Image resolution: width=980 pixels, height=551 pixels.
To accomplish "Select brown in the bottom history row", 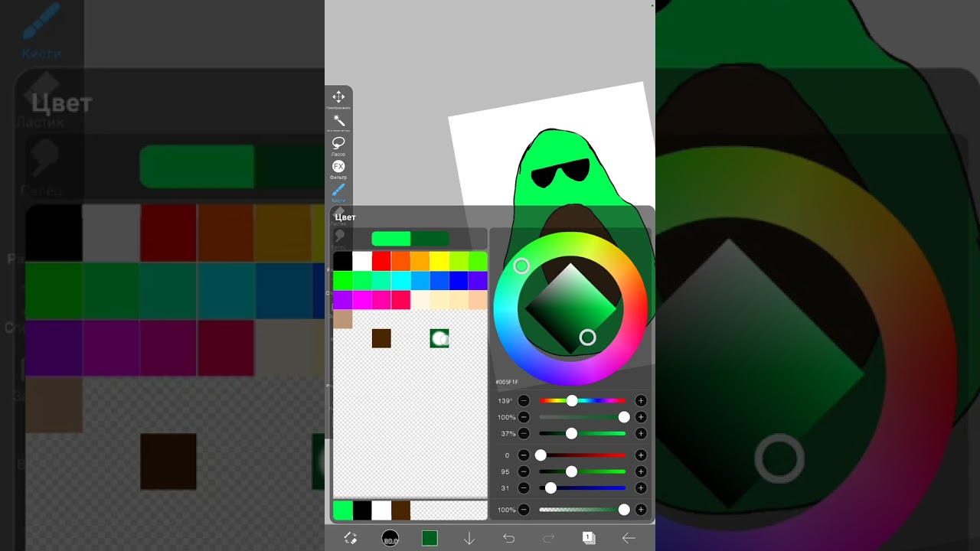I will 400,510.
